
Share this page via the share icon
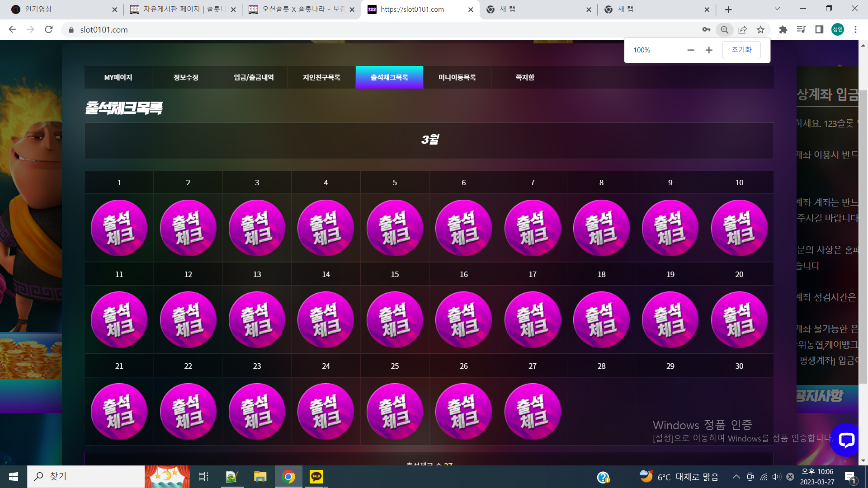(743, 30)
